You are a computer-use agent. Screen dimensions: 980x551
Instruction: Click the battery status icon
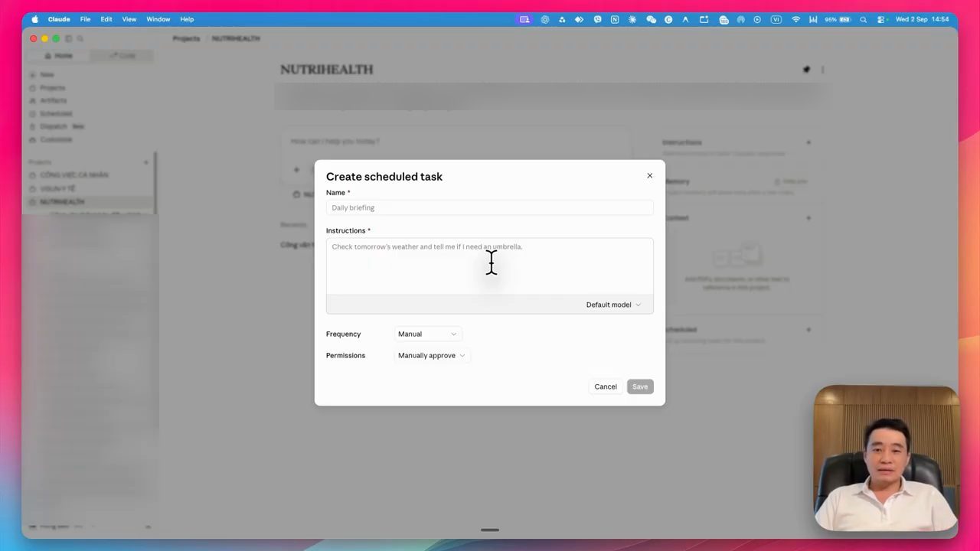point(844,19)
